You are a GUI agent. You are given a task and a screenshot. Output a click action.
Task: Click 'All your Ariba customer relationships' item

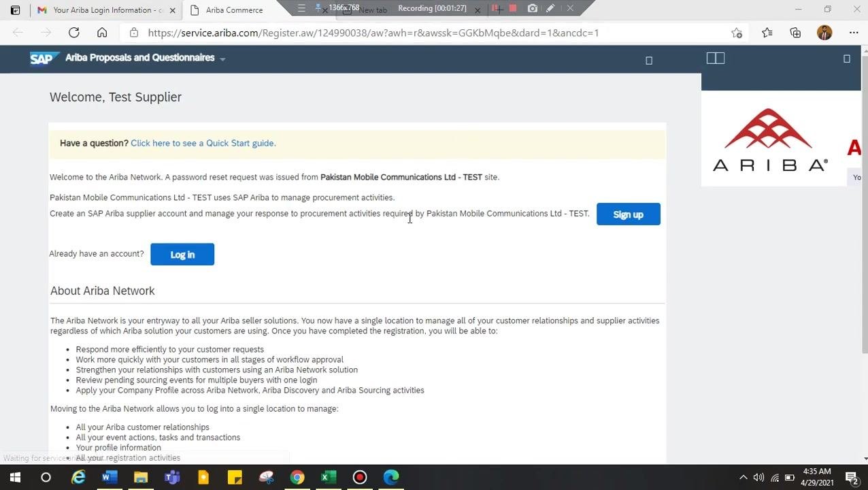pos(143,427)
